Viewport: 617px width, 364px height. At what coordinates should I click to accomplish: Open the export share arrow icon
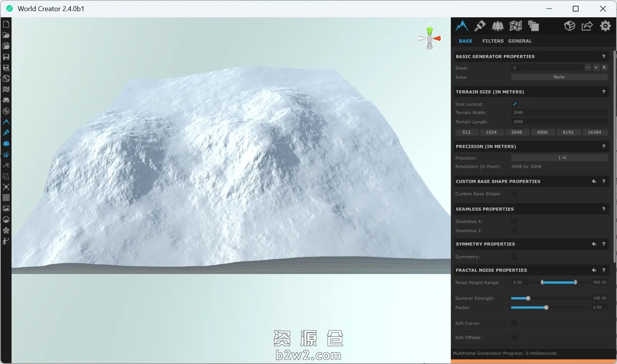coord(587,26)
